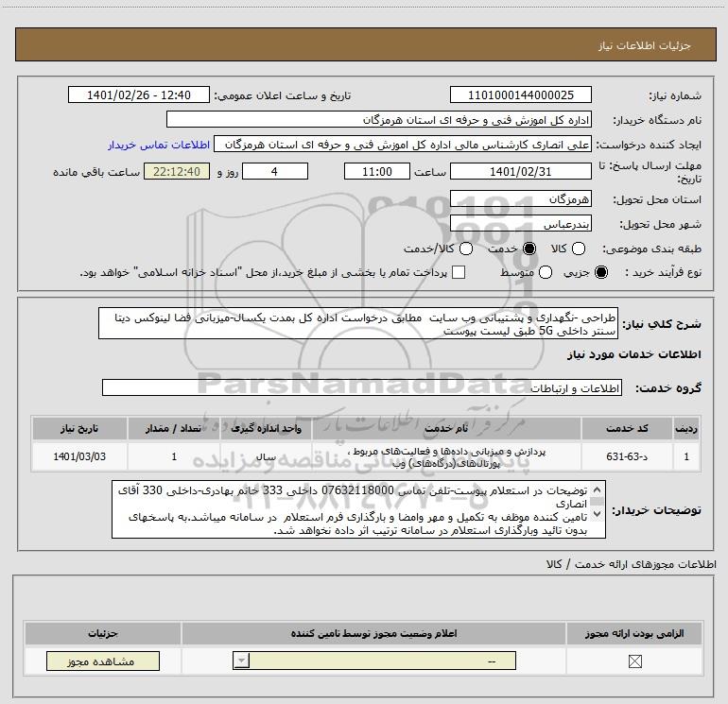Open اطلاعات تماس خریدار link
728x704 pixels.
point(159,145)
